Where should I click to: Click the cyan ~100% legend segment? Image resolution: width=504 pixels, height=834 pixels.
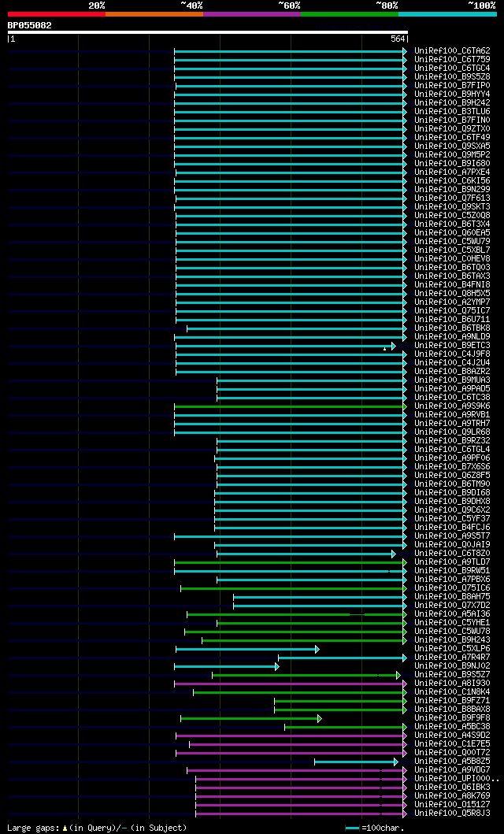tap(447, 14)
